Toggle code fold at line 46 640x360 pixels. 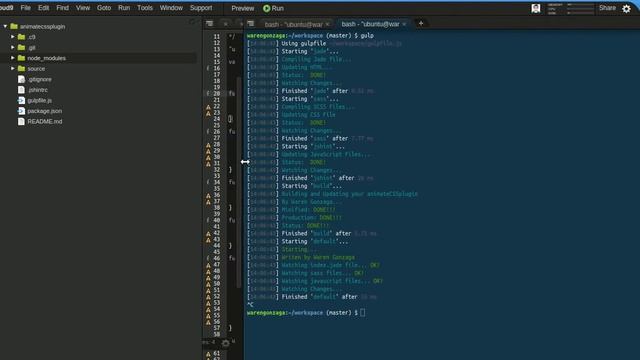[208, 258]
